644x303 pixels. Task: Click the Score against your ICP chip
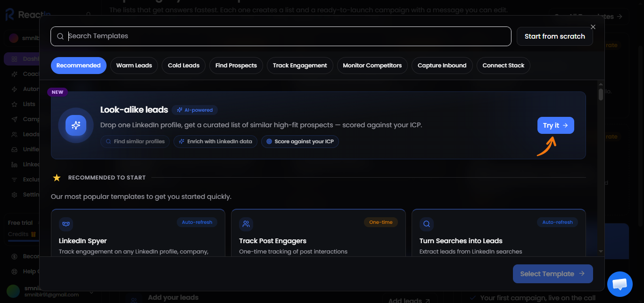click(x=300, y=141)
